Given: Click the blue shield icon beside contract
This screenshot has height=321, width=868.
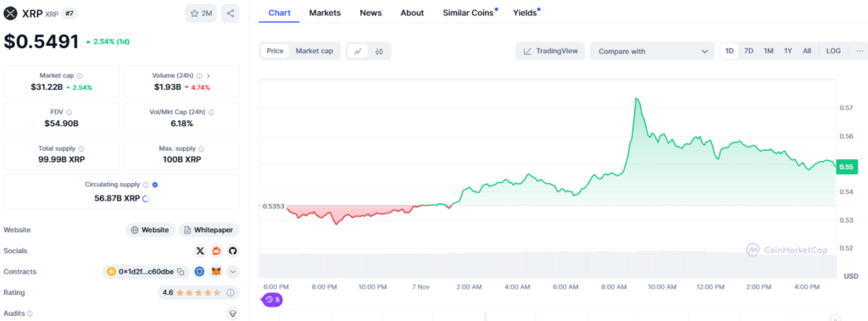Looking at the screenshot, I should (x=199, y=272).
